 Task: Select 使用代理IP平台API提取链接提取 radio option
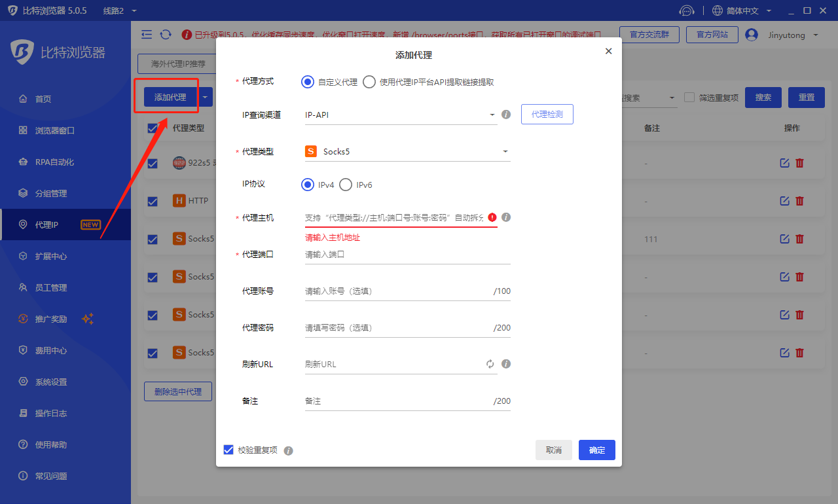click(x=369, y=82)
